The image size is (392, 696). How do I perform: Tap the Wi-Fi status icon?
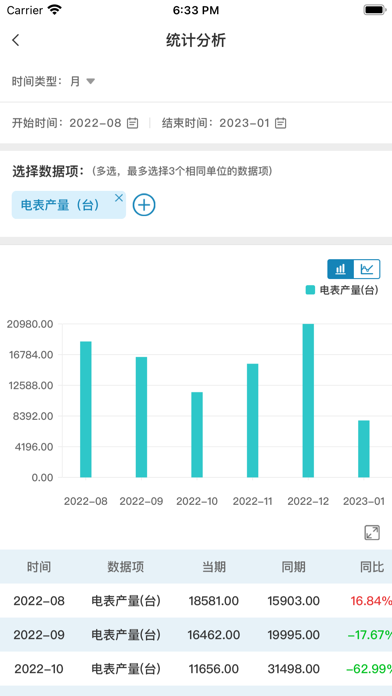click(54, 10)
